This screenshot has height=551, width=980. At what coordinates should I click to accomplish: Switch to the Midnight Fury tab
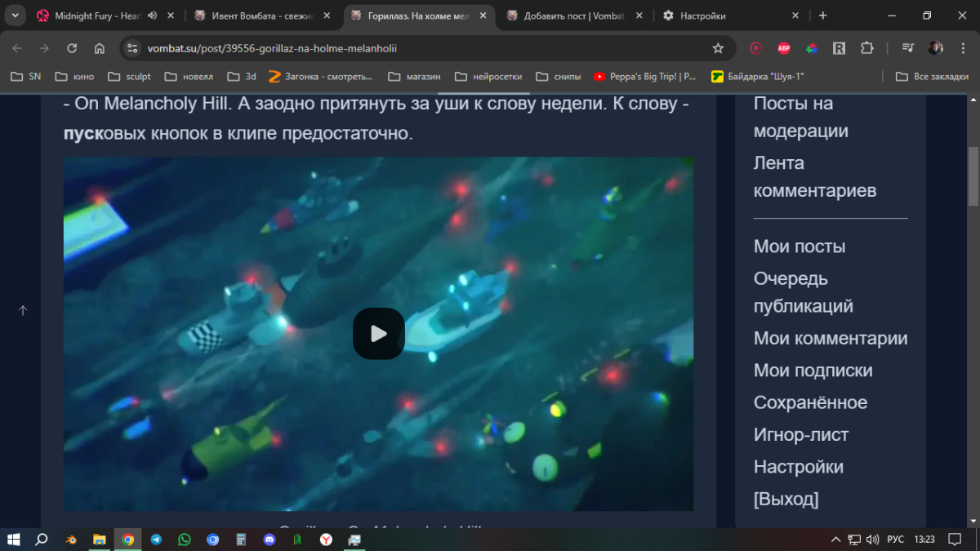point(98,16)
